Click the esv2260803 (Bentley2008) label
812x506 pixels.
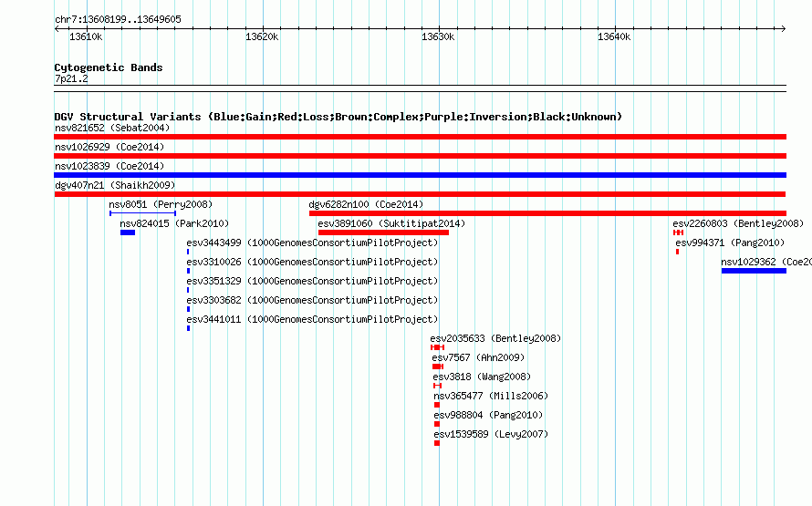pyautogui.click(x=738, y=223)
